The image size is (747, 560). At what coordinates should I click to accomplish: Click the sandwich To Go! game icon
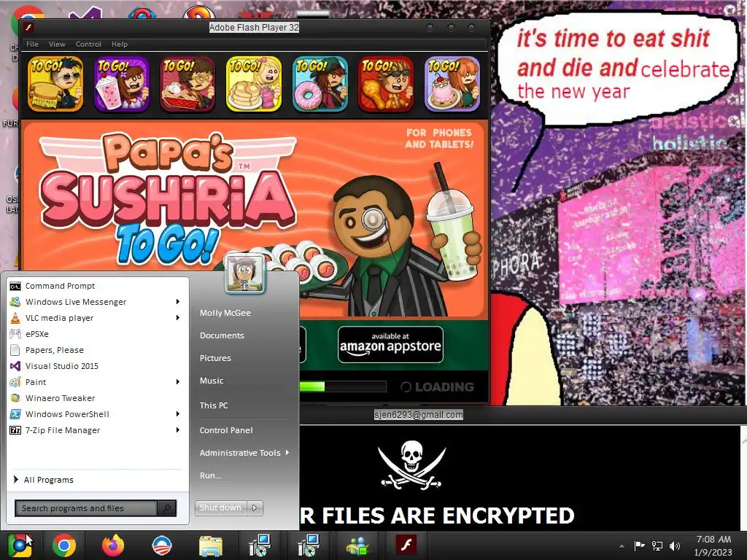tap(55, 84)
